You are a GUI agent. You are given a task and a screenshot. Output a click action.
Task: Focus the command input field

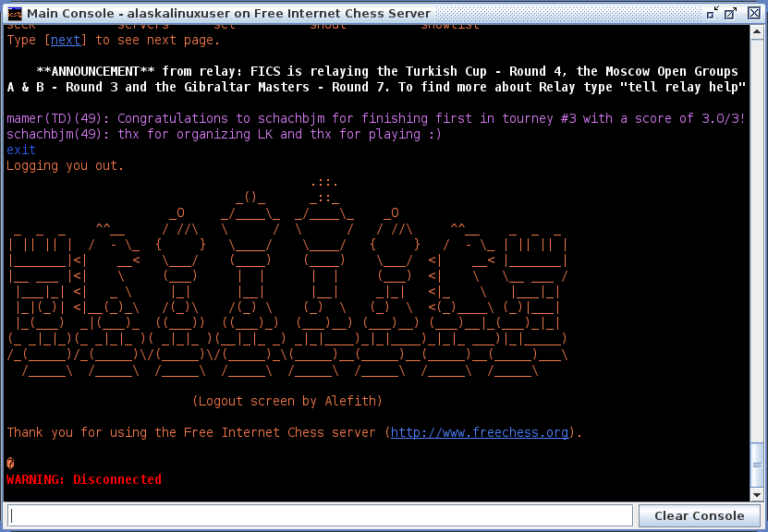click(x=320, y=516)
